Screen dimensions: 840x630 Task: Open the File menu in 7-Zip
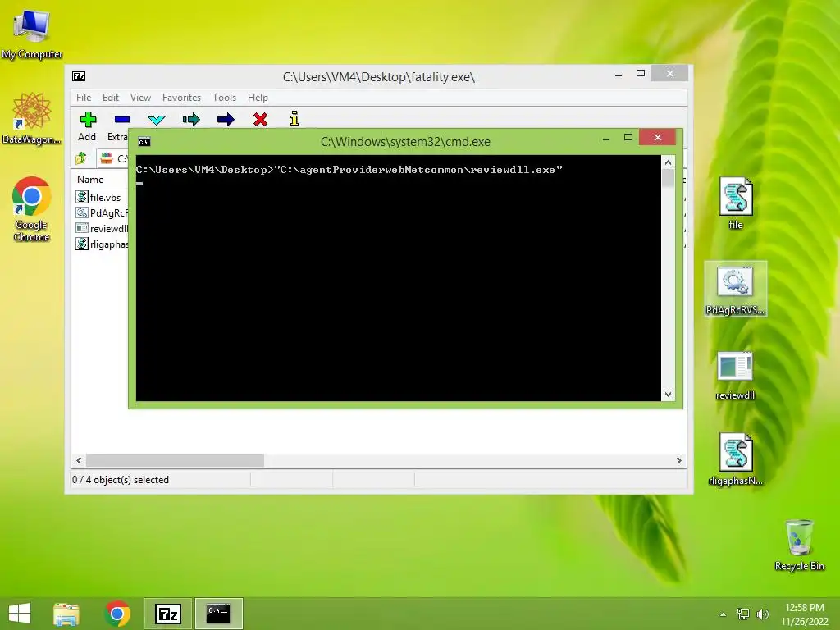click(84, 98)
